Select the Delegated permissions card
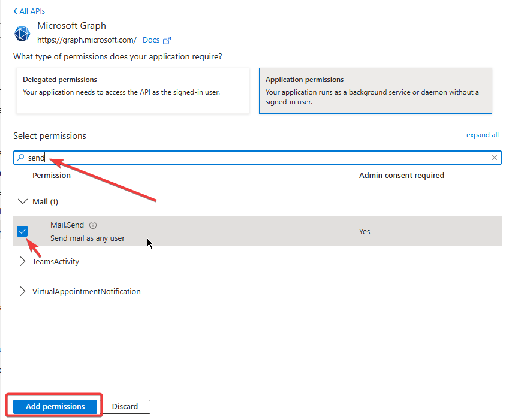 (x=132, y=90)
